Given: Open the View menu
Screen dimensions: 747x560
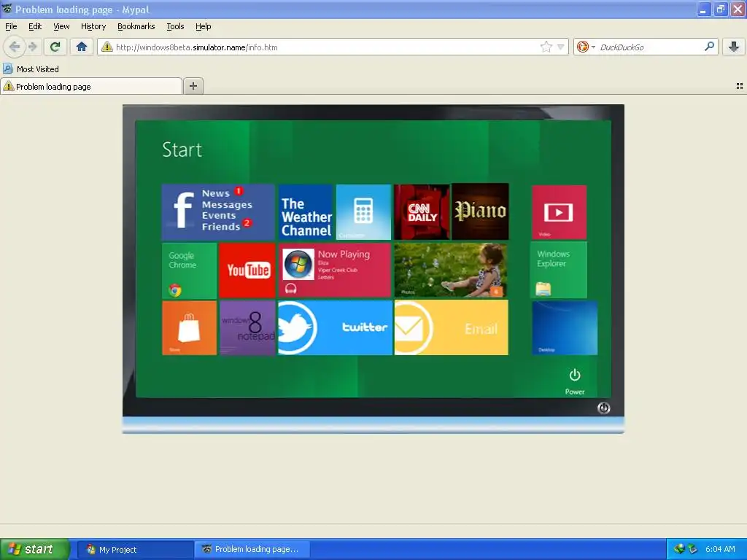Looking at the screenshot, I should tap(61, 26).
